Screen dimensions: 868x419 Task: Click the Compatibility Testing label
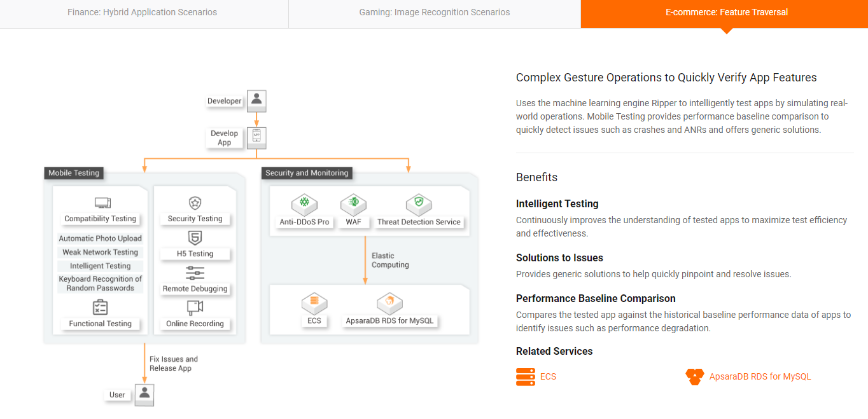coord(101,219)
